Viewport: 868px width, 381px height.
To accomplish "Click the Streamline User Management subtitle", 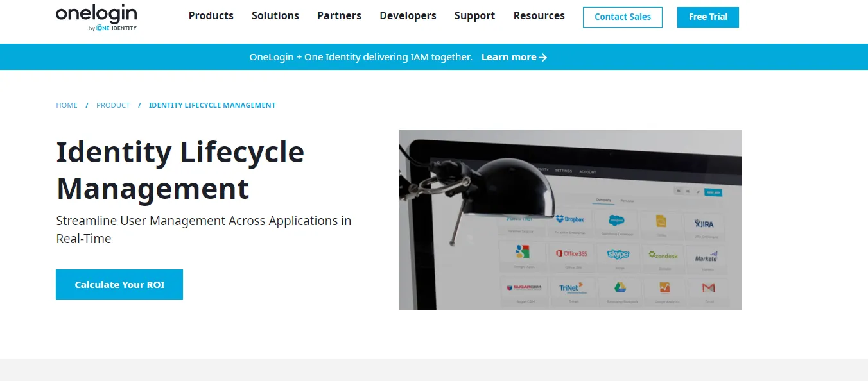I will tap(204, 230).
